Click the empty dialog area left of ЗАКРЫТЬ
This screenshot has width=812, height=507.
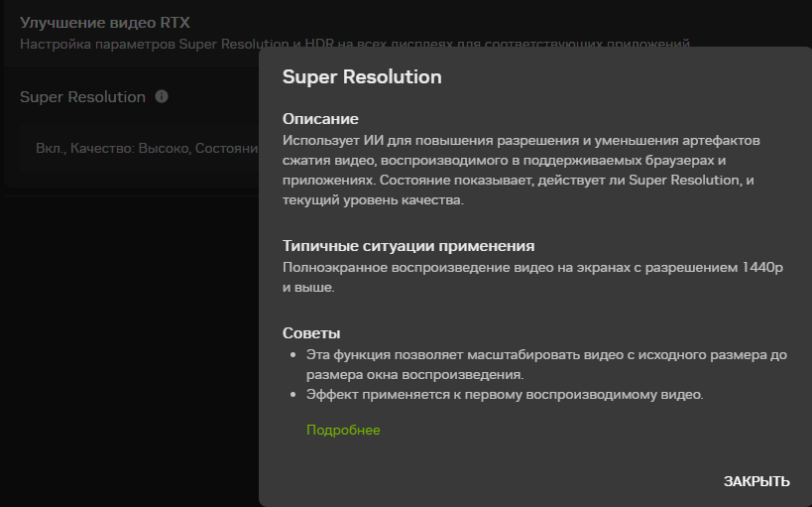(496, 481)
